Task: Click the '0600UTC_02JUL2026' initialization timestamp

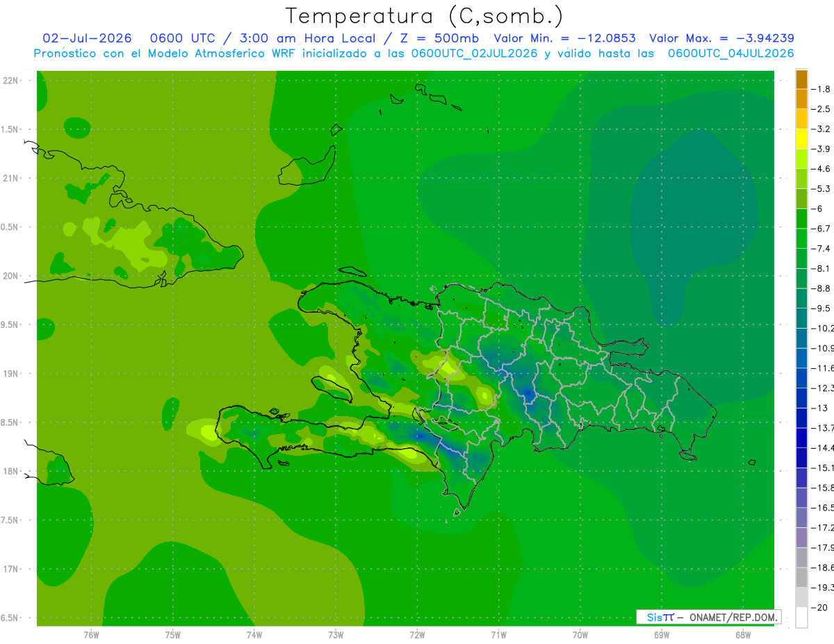Action: click(474, 53)
